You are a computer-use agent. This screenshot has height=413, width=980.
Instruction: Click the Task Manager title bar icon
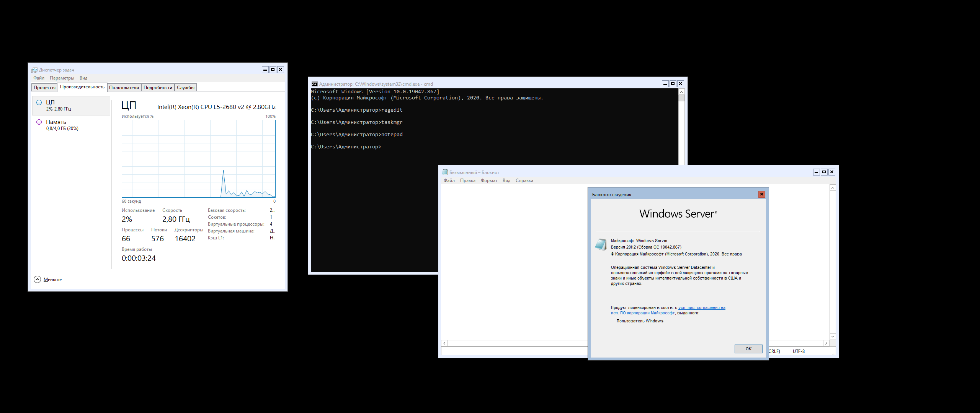click(34, 70)
